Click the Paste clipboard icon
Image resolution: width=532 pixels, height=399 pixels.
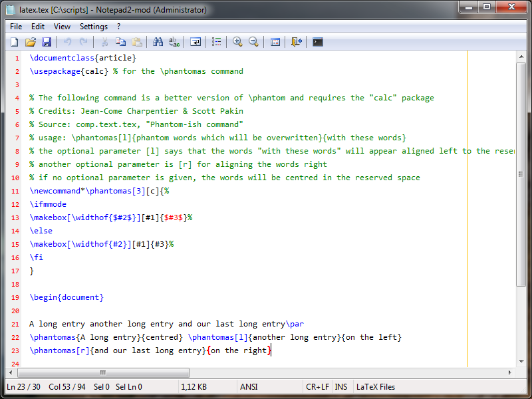pos(137,42)
